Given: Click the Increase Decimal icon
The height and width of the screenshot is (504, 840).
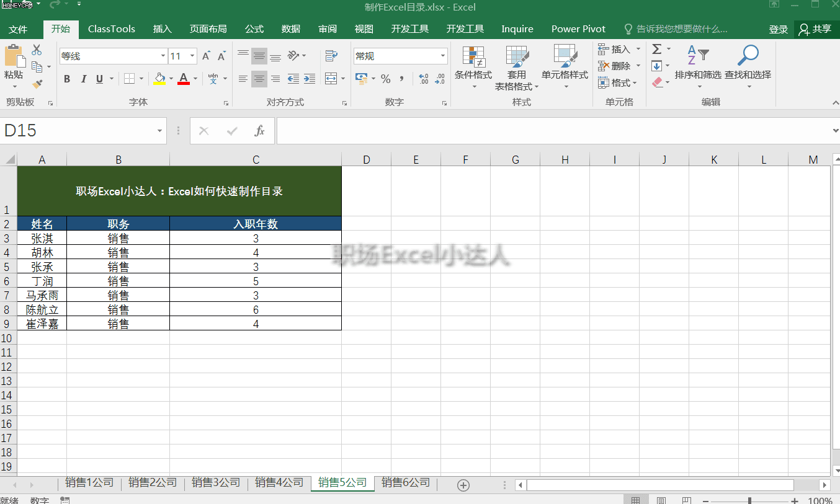Looking at the screenshot, I should (x=424, y=79).
